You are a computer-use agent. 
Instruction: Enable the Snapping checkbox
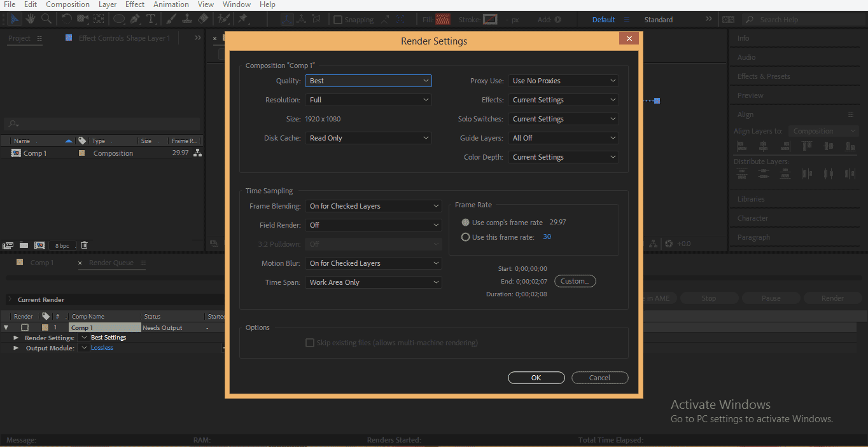[338, 20]
